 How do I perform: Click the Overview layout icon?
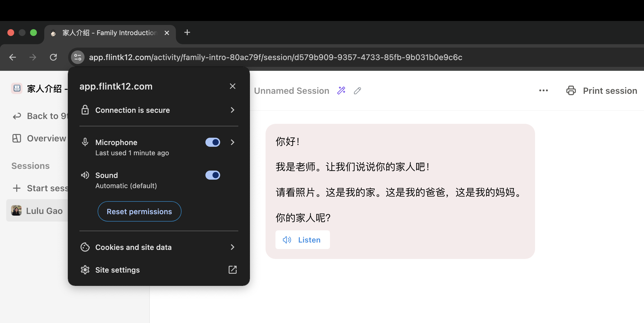17,138
